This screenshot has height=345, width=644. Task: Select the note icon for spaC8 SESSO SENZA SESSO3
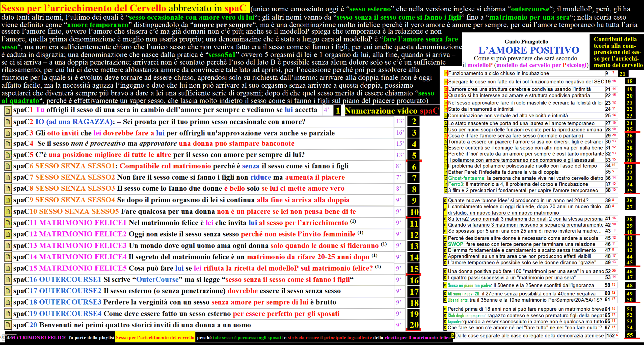coord(8,189)
